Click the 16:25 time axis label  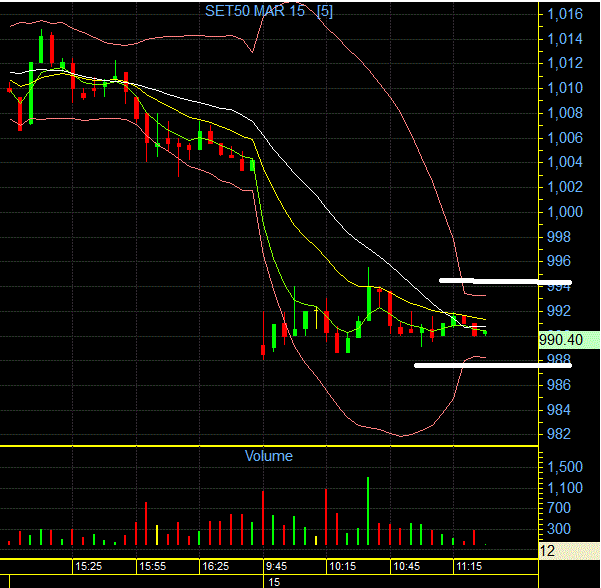(x=215, y=566)
